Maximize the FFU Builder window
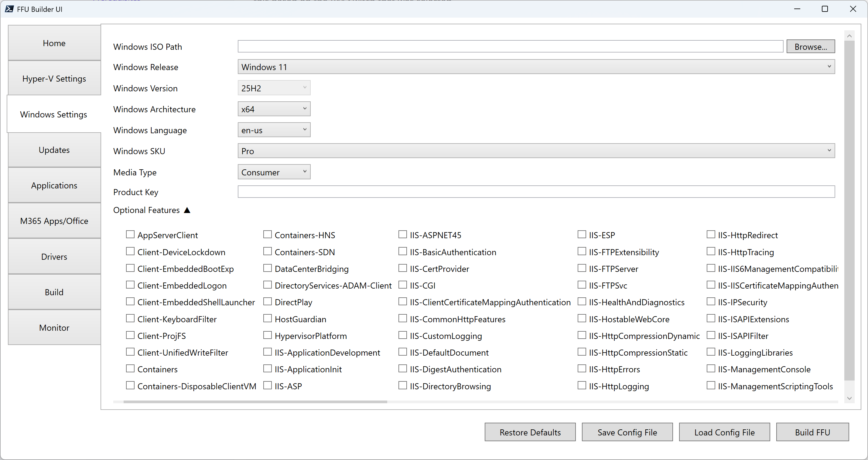 point(825,9)
